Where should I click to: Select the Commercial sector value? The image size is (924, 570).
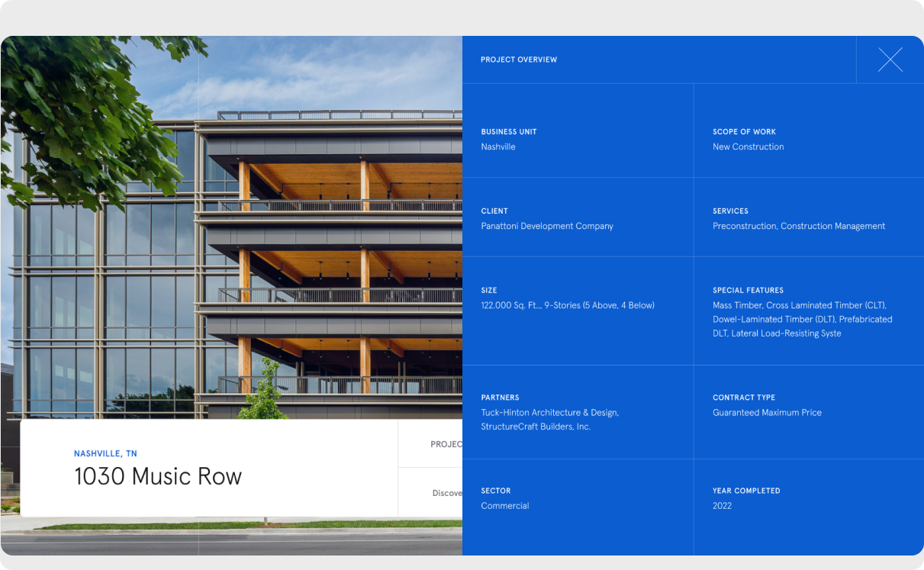[x=505, y=506]
